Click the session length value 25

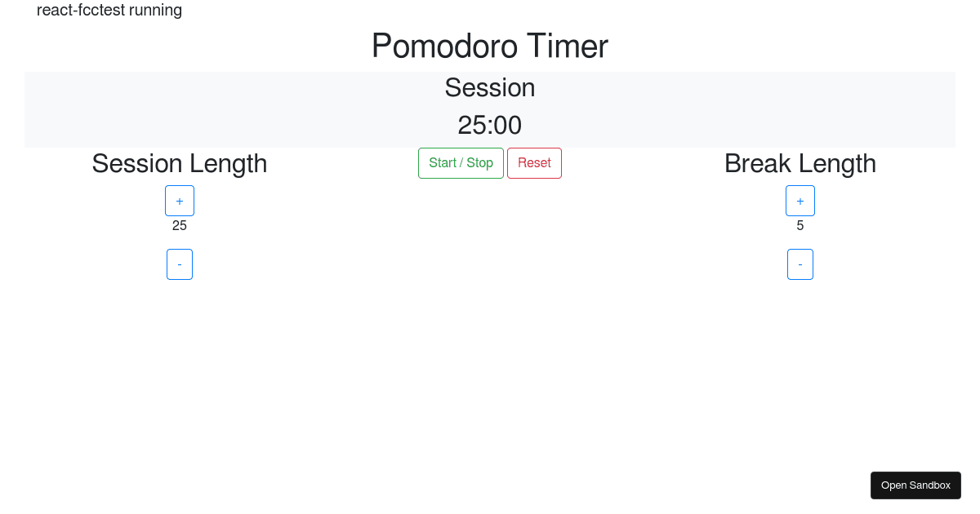180,225
